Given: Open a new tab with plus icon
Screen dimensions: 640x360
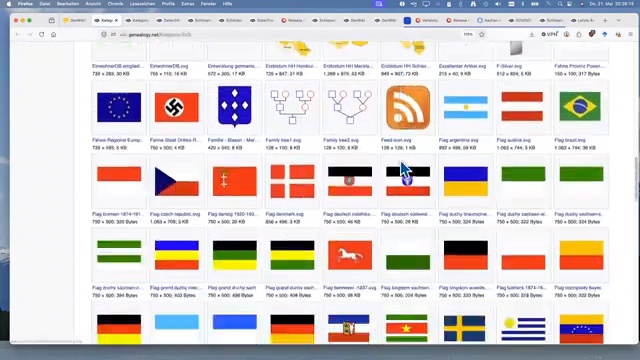Looking at the screenshot, I should coord(605,20).
